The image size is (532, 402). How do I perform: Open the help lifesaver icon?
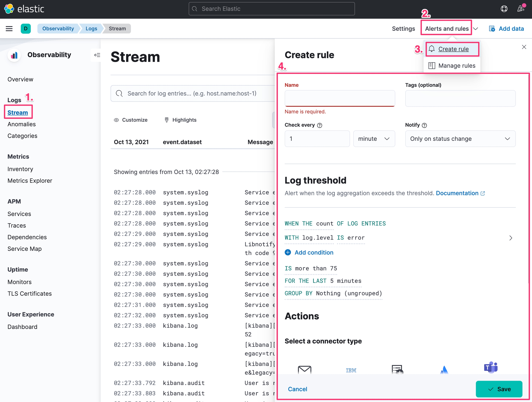pyautogui.click(x=504, y=9)
